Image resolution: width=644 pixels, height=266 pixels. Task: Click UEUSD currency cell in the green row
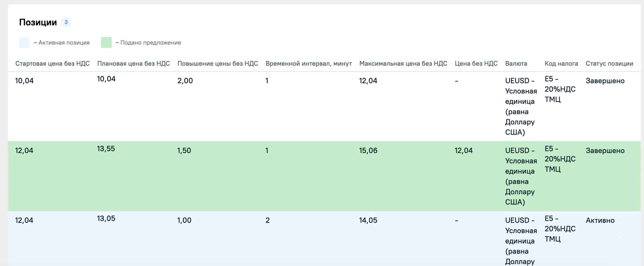[521, 176]
